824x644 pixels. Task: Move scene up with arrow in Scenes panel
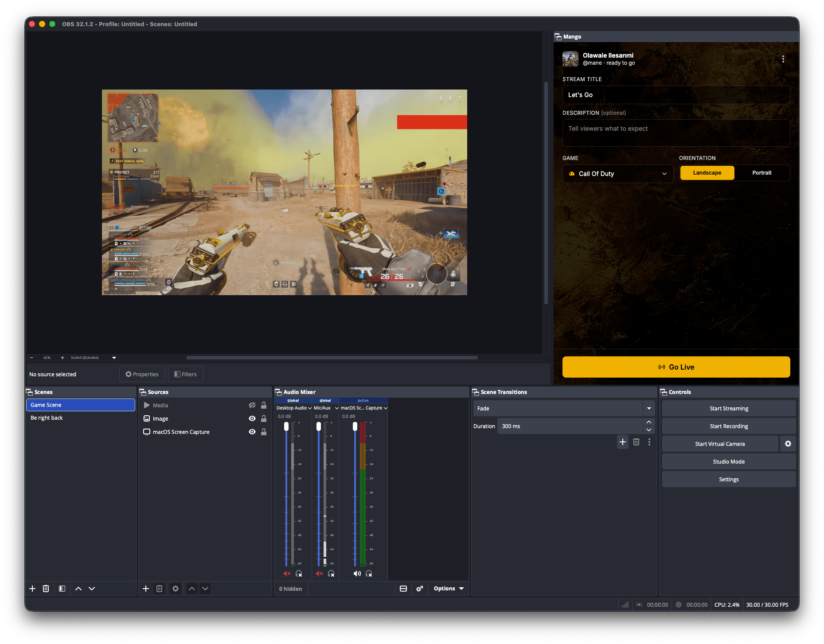click(78, 589)
